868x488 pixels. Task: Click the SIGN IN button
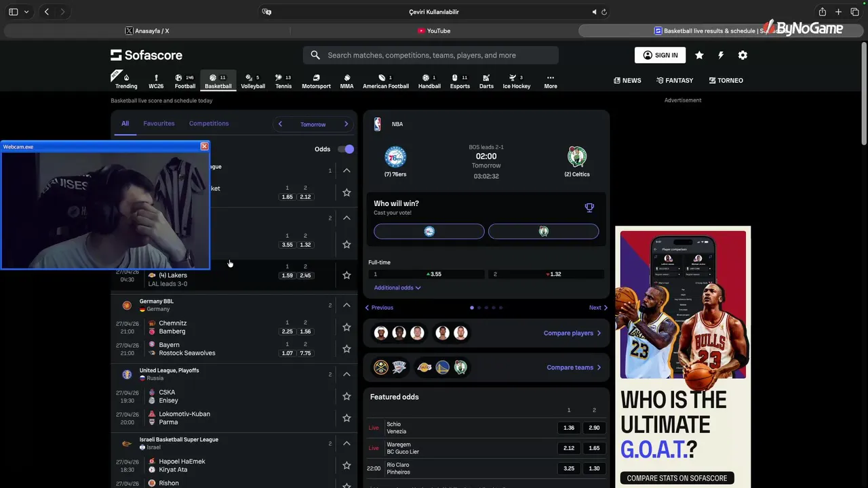(x=660, y=55)
